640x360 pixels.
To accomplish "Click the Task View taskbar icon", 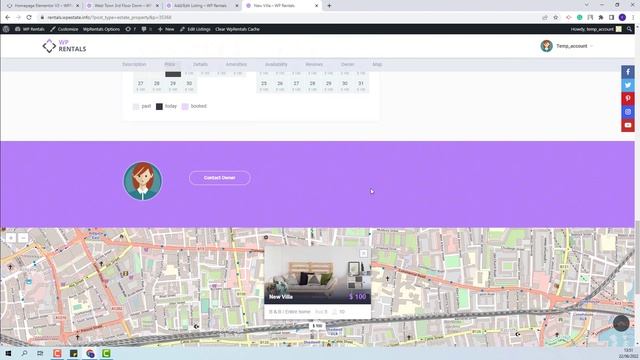I will point(40,353).
